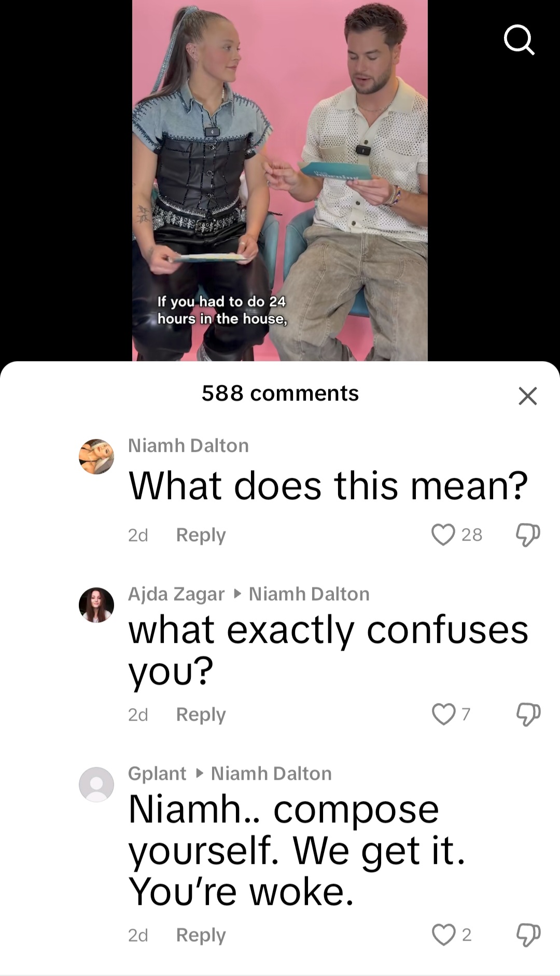Like Ajda Zagar's reply

443,714
